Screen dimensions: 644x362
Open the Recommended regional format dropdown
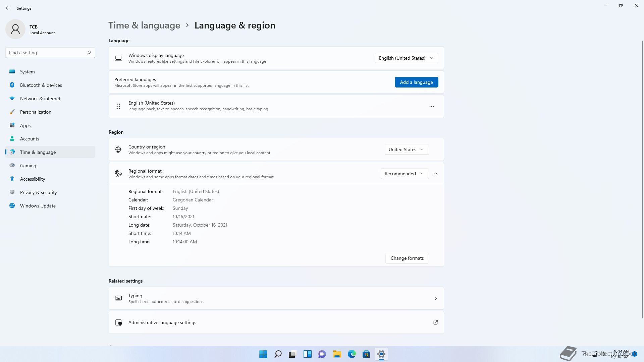click(404, 174)
